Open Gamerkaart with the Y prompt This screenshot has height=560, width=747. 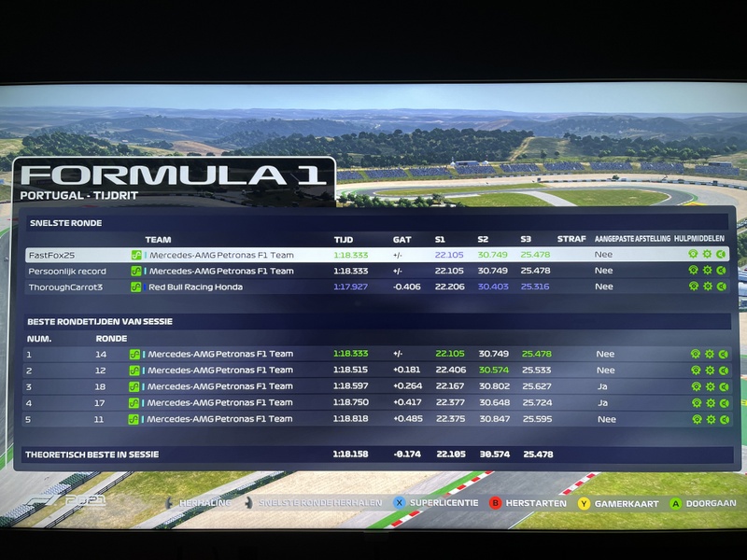point(618,504)
